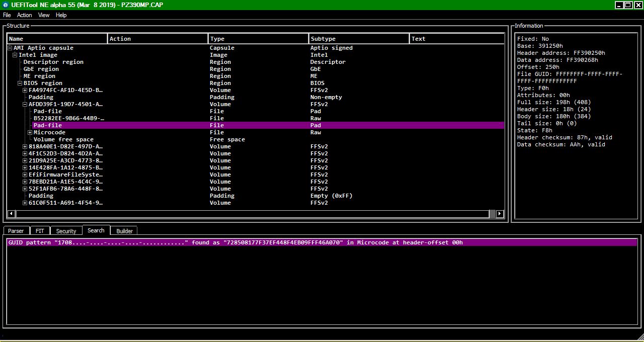Viewport: 644px width, 342px height.
Task: Maximize the UEFITool window
Action: pos(628,5)
